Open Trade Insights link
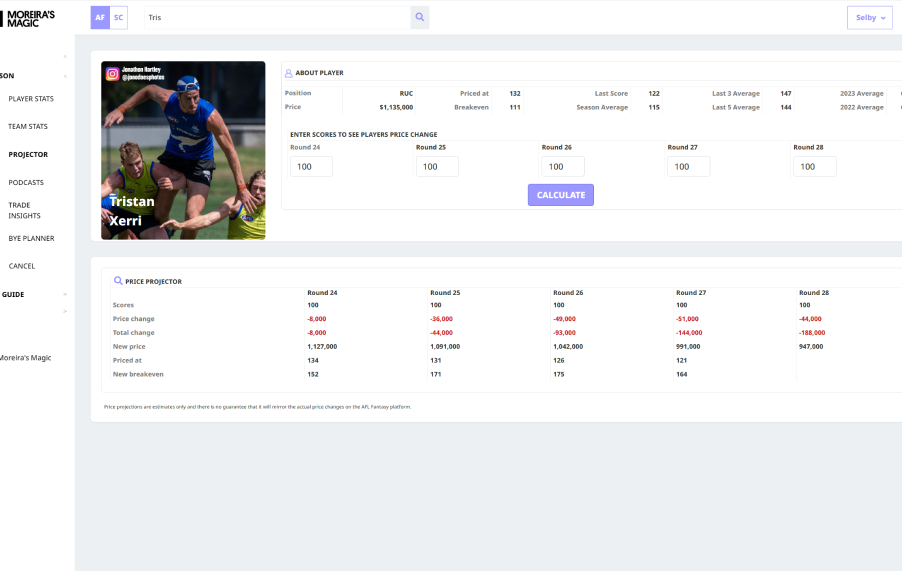The height and width of the screenshot is (571, 902). click(26, 210)
